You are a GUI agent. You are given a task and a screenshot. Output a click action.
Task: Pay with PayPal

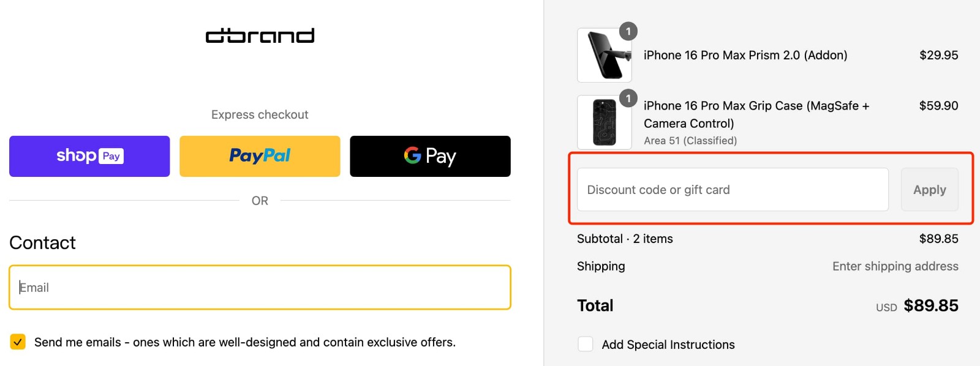pos(259,156)
